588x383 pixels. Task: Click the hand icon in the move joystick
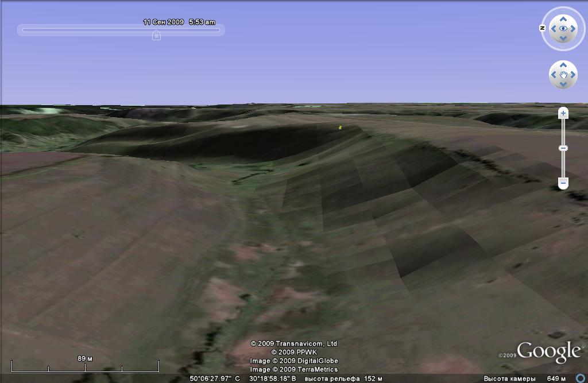(563, 75)
